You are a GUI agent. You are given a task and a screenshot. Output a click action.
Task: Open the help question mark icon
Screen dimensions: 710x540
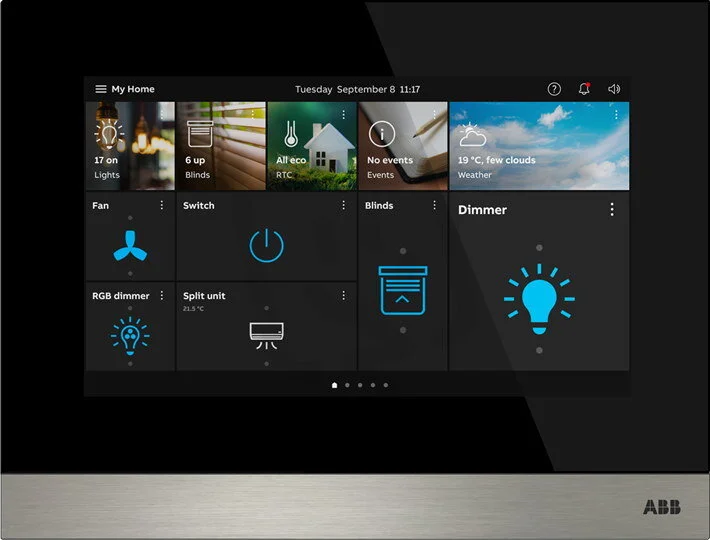554,89
